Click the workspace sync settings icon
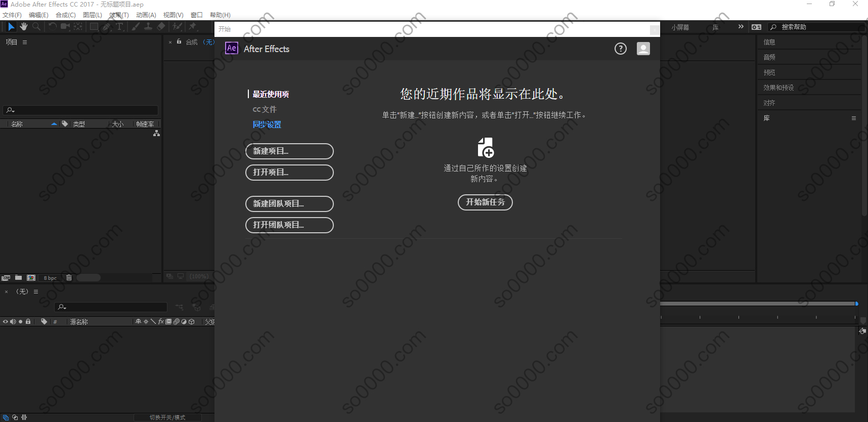This screenshot has height=422, width=868. (x=757, y=27)
